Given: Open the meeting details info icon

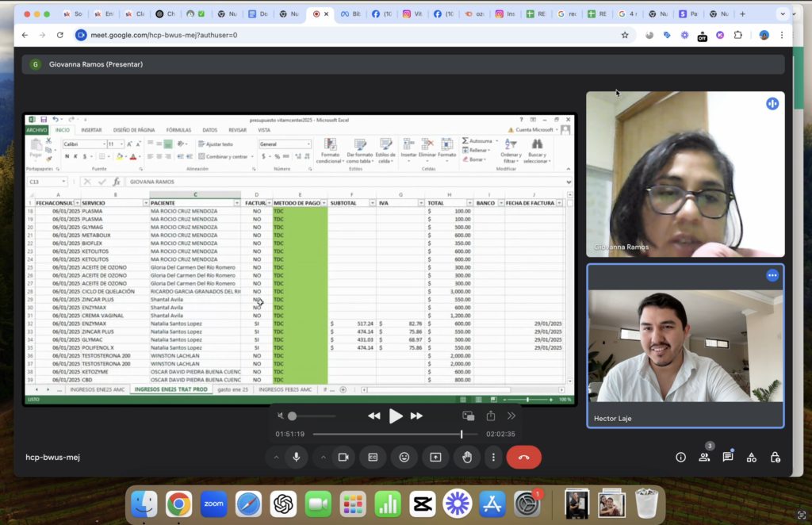Looking at the screenshot, I should [x=680, y=457].
